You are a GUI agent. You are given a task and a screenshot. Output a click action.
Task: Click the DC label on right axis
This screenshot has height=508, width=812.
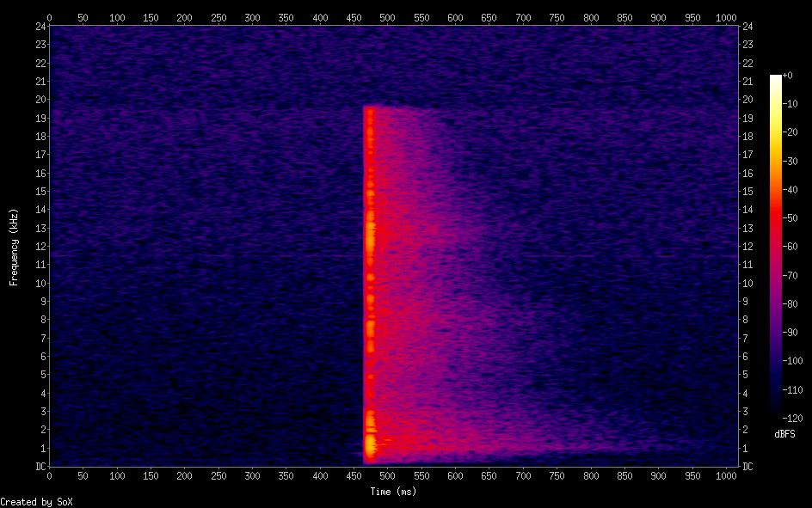point(747,467)
